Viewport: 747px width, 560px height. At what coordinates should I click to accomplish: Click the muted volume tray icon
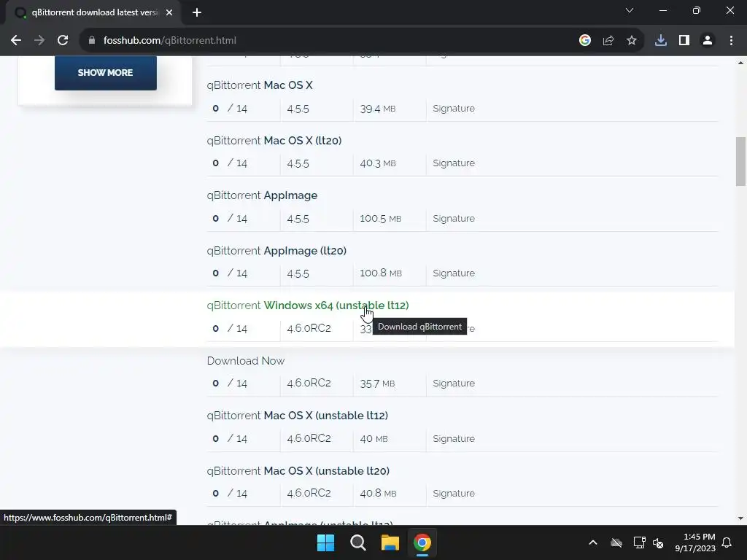click(x=658, y=542)
